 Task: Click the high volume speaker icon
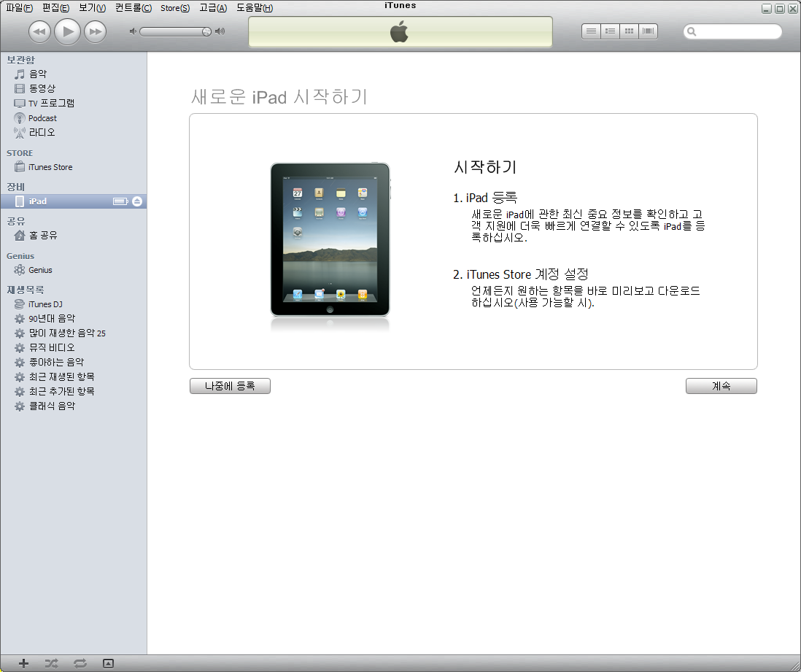(220, 31)
